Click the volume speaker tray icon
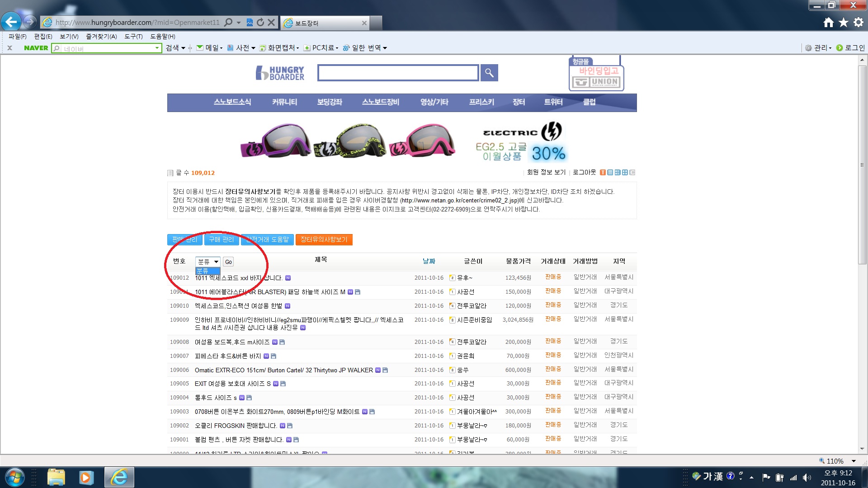868x488 pixels. click(807, 478)
